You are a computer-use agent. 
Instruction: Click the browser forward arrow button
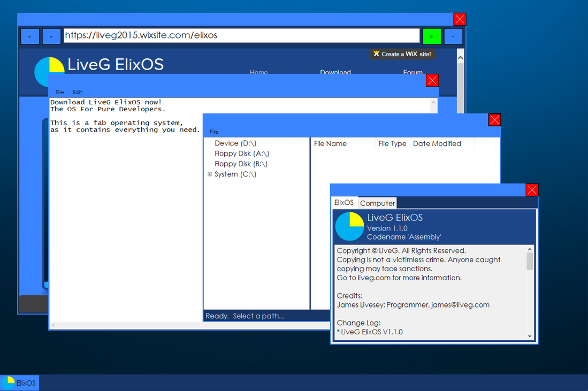pos(51,36)
